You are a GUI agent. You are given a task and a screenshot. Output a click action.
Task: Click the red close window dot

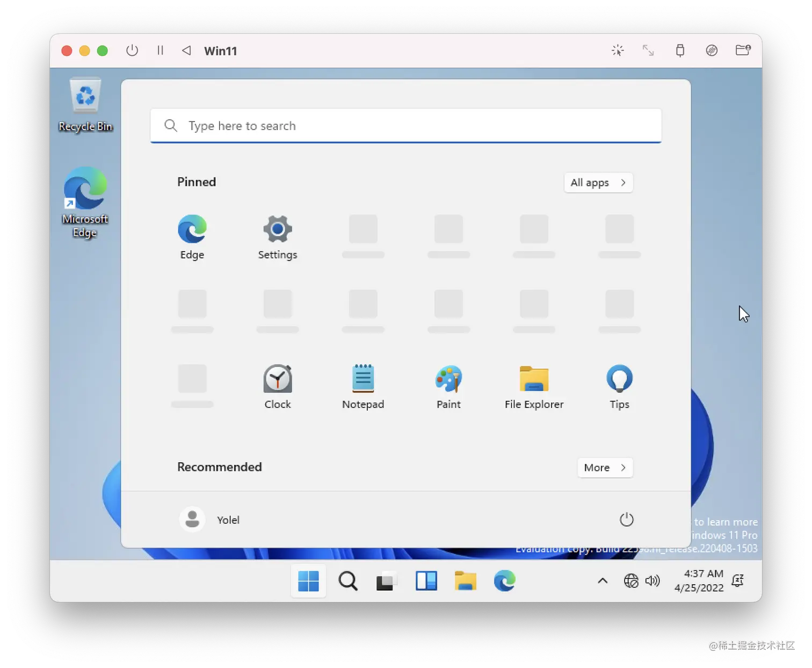coord(67,51)
